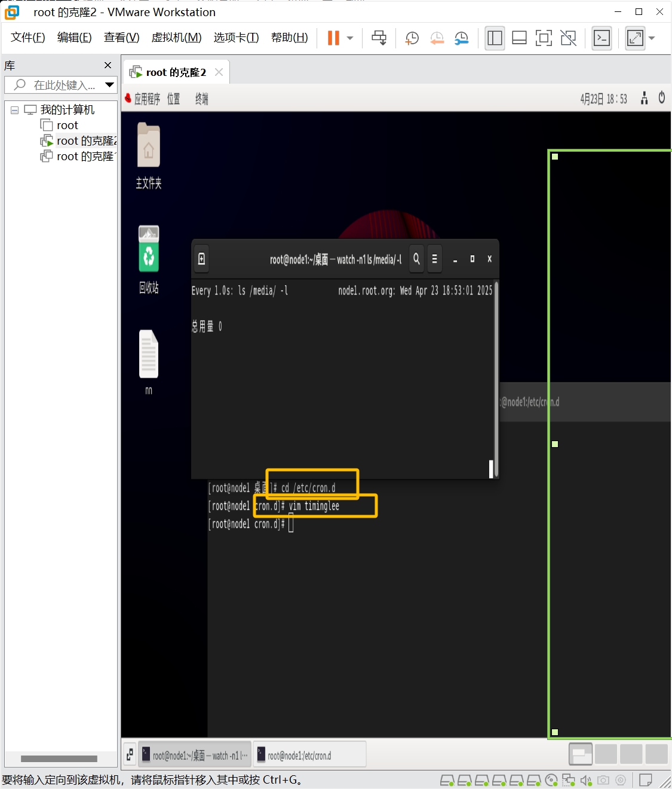Open hamburger menu in watch terminal titlebar
672x789 pixels.
pyautogui.click(x=434, y=259)
